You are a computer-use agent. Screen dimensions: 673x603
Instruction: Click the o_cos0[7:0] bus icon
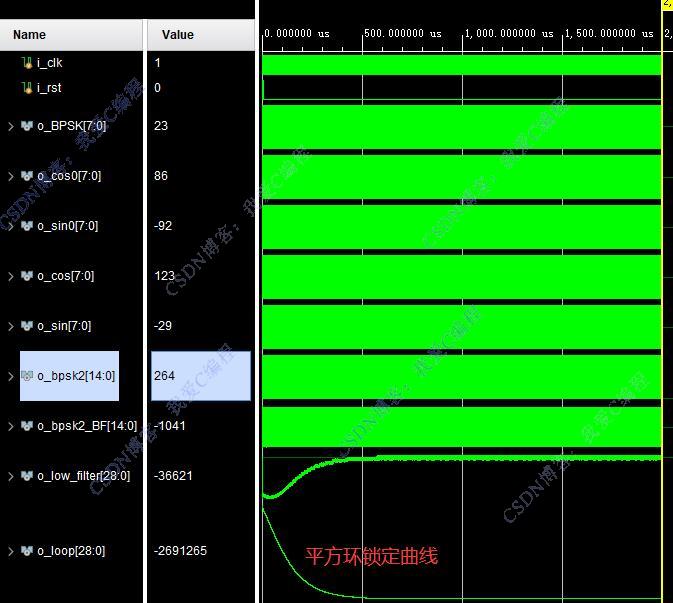click(x=27, y=176)
